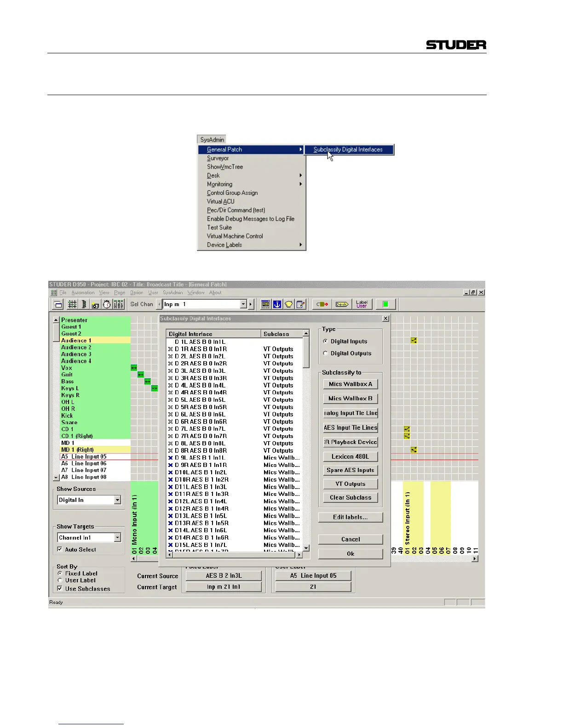Expand the General Patch submenu arrow
Image resolution: width=563 pixels, height=728 pixels.
coord(300,149)
